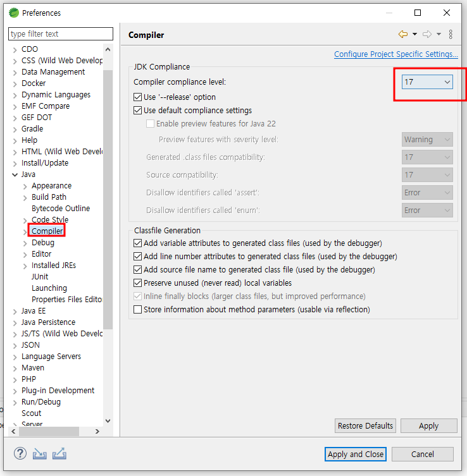Click the Apply button
The height and width of the screenshot is (476, 467).
[x=429, y=425]
